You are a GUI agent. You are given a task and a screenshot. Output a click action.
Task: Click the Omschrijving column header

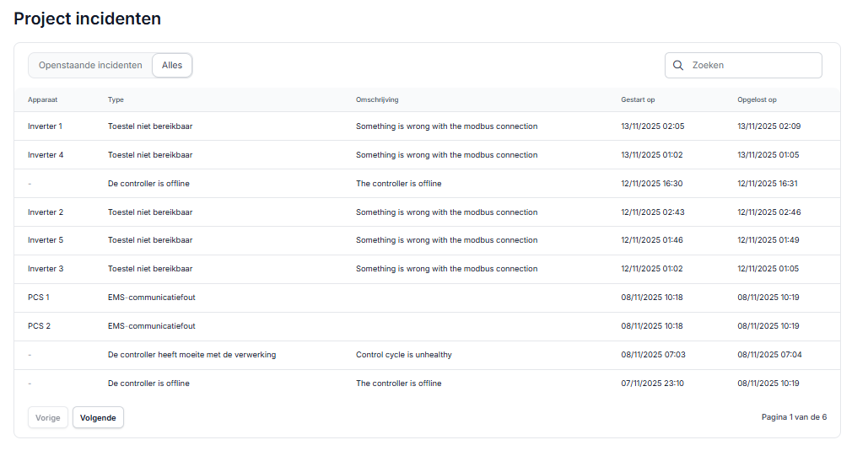pos(377,100)
